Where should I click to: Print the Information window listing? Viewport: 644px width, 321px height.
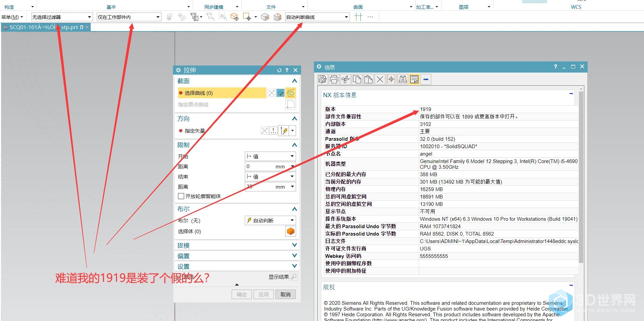pyautogui.click(x=334, y=79)
